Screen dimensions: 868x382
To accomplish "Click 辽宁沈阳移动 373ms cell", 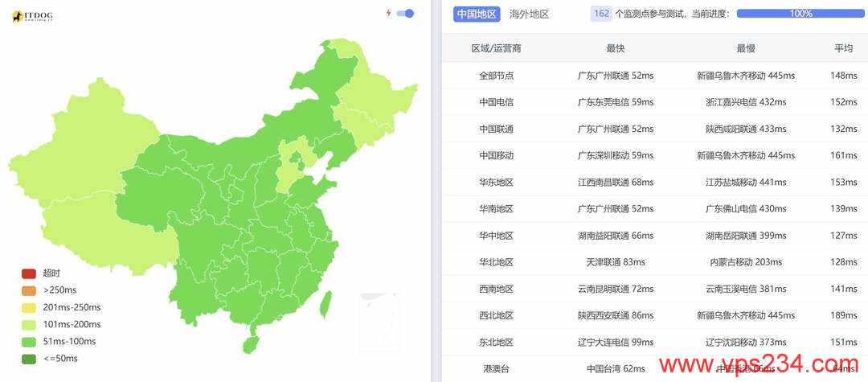I will [746, 342].
